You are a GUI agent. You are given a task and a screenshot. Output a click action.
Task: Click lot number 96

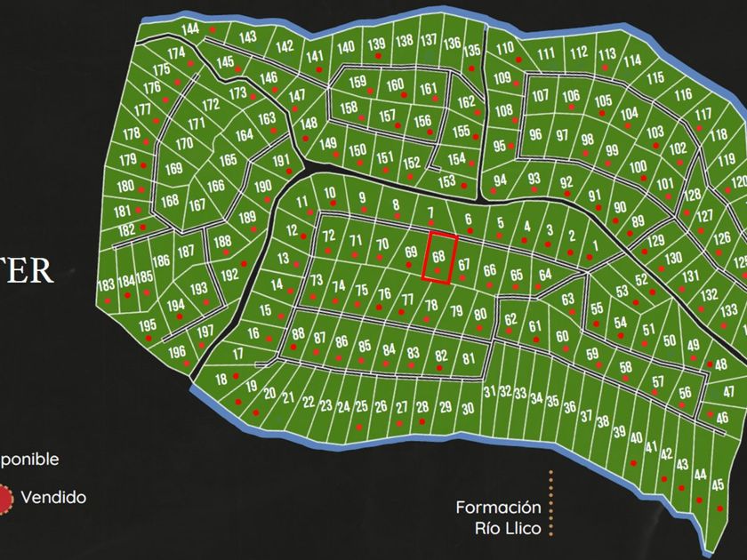[535, 134]
